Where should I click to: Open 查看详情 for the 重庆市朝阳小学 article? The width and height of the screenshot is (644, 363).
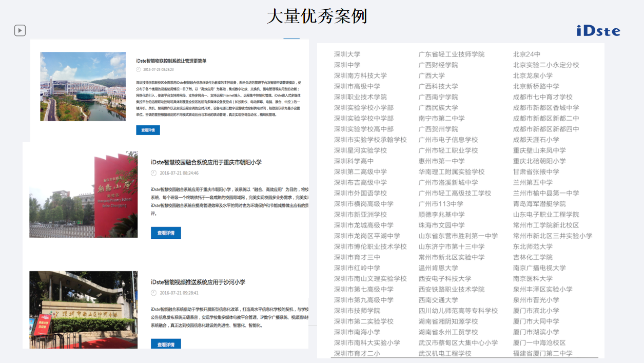[166, 233]
